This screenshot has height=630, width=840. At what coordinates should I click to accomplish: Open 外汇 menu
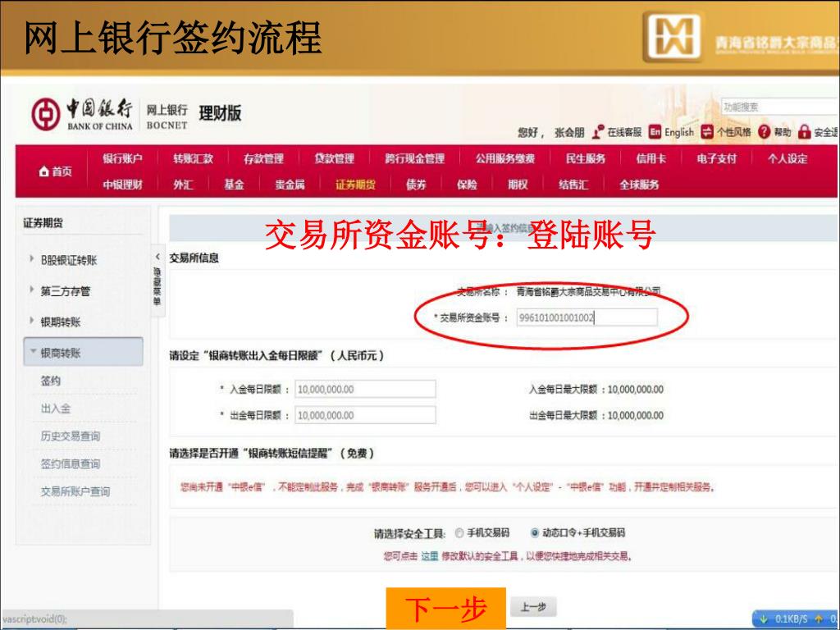tap(183, 185)
